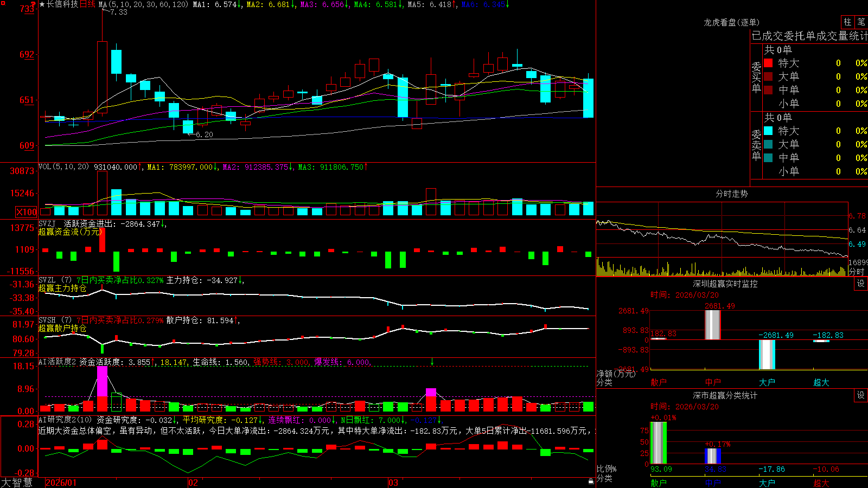Click the SVSH indicator name
The image size is (868, 488).
tap(47, 320)
